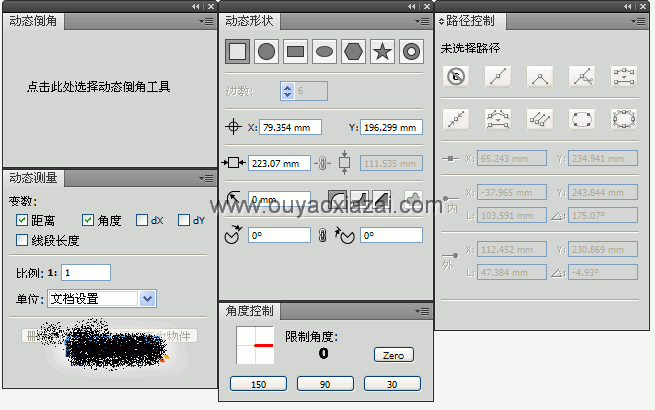The height and width of the screenshot is (410, 655).
Task: Select the 角度控制 tab
Action: tap(249, 311)
